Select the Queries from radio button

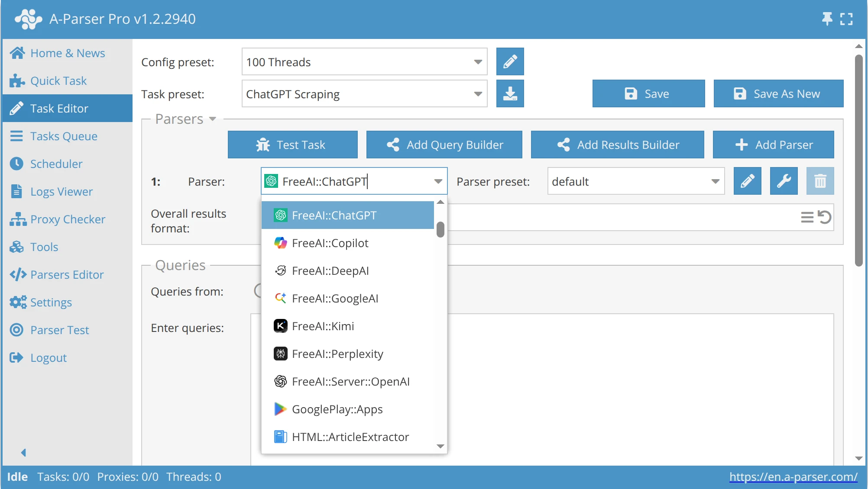260,291
